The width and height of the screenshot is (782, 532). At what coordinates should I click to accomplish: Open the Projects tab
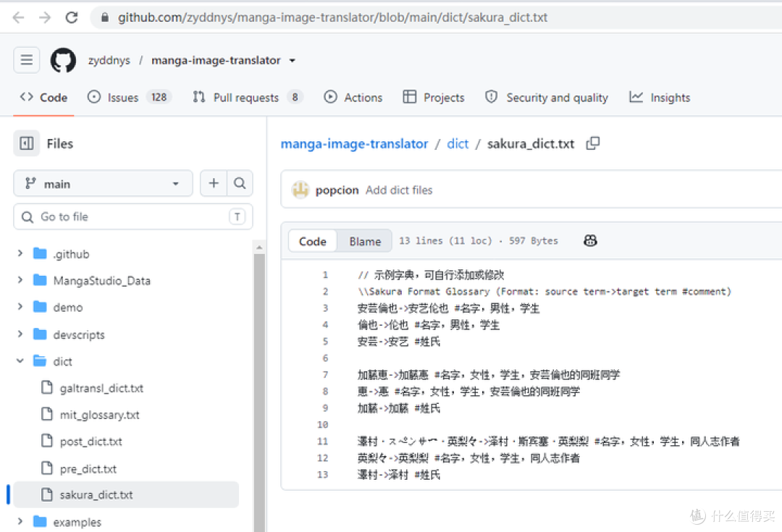434,97
